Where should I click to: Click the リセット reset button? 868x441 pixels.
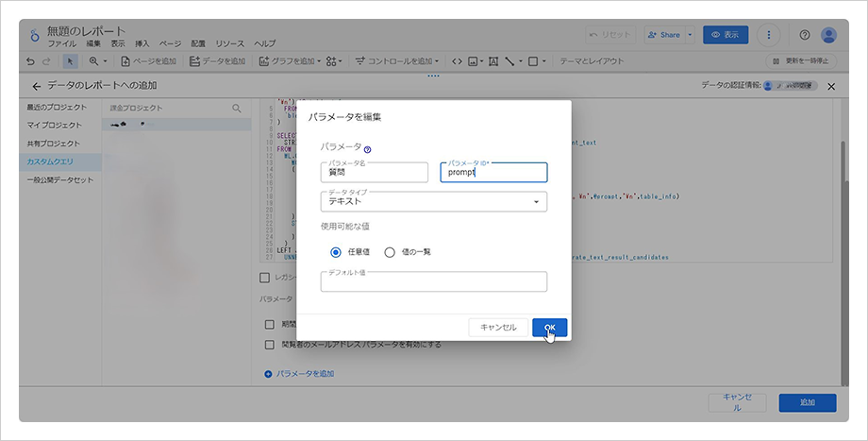(x=610, y=35)
